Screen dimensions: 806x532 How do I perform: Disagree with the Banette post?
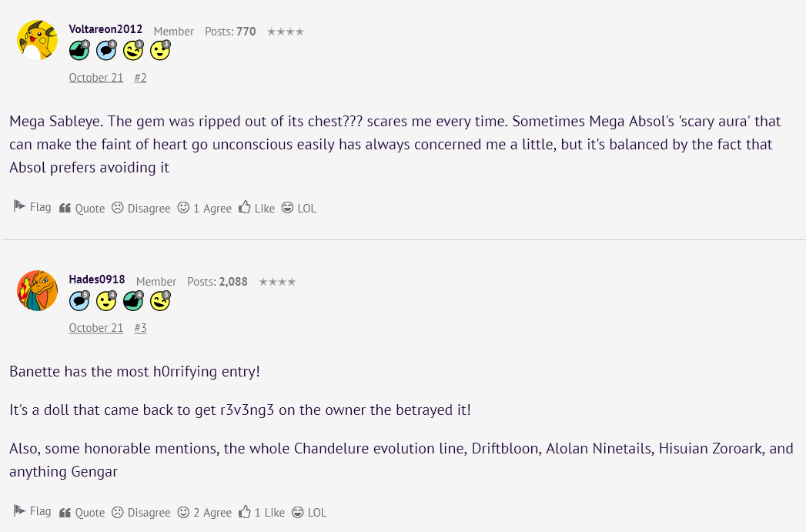pos(141,512)
